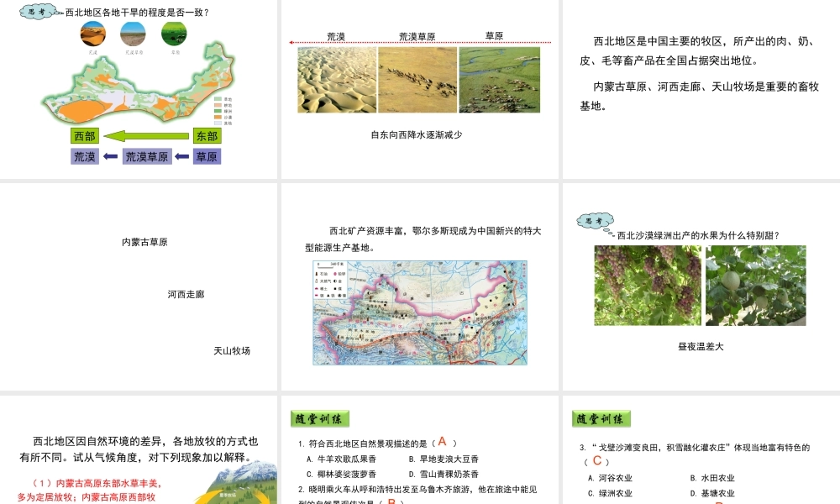Click the paragraph starting 西北地区是中国主要的牧区

click(699, 51)
